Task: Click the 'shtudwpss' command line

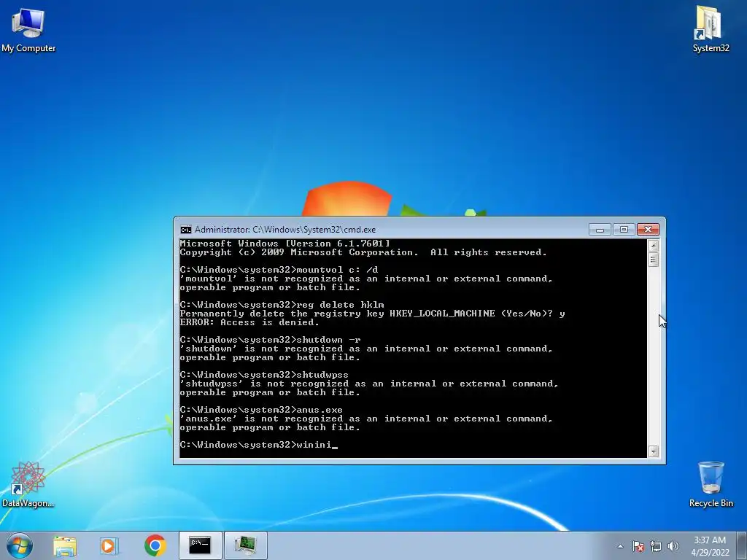Action: 264,375
